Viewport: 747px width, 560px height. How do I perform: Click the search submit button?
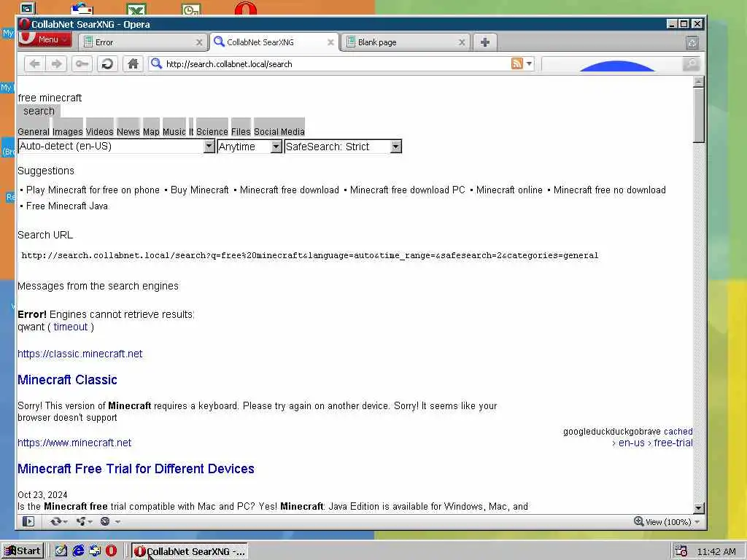pyautogui.click(x=39, y=111)
